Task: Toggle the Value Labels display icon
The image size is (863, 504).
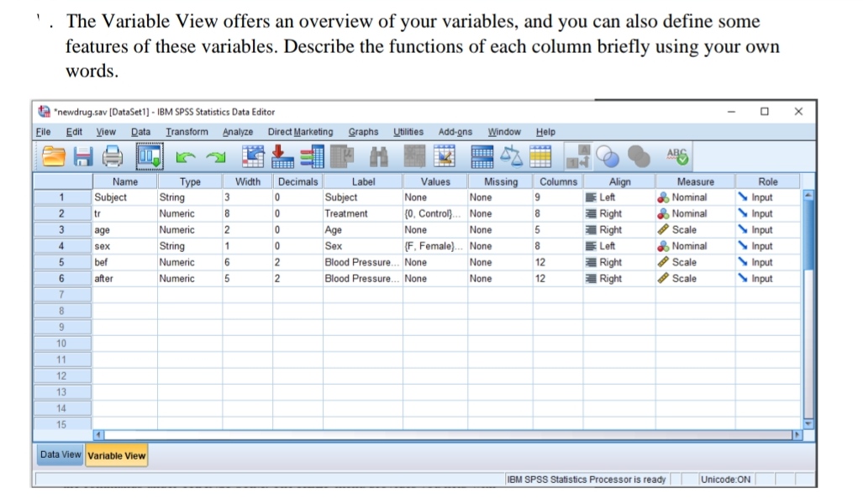Action: [578, 156]
